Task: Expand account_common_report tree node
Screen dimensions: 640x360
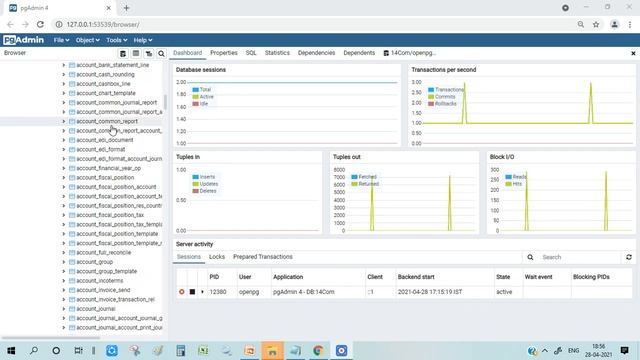Action: tap(64, 121)
